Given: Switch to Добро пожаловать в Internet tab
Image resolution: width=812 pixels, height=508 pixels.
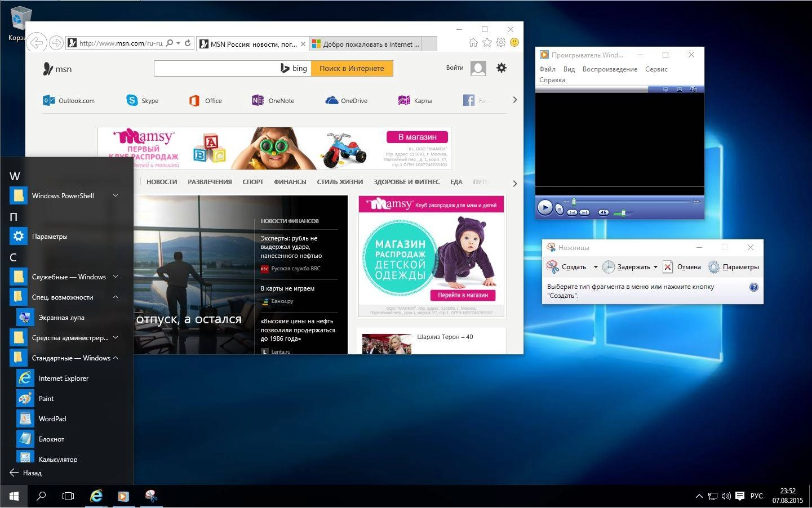Looking at the screenshot, I should (366, 44).
